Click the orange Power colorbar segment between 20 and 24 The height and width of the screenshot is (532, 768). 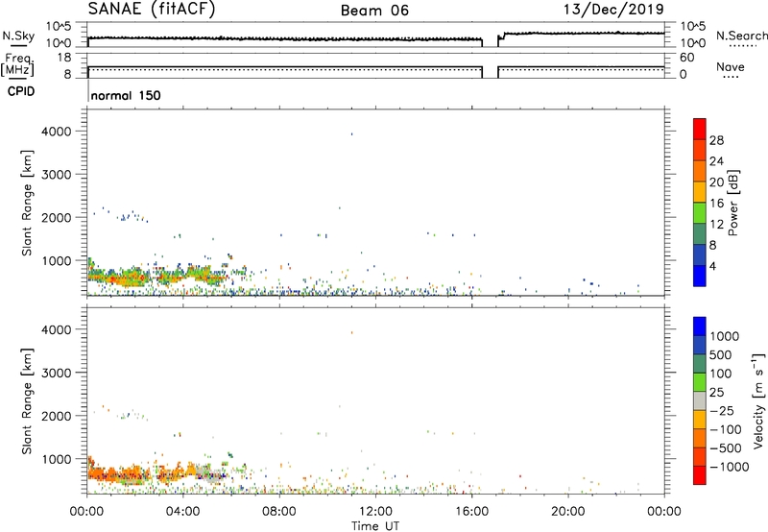coord(700,171)
